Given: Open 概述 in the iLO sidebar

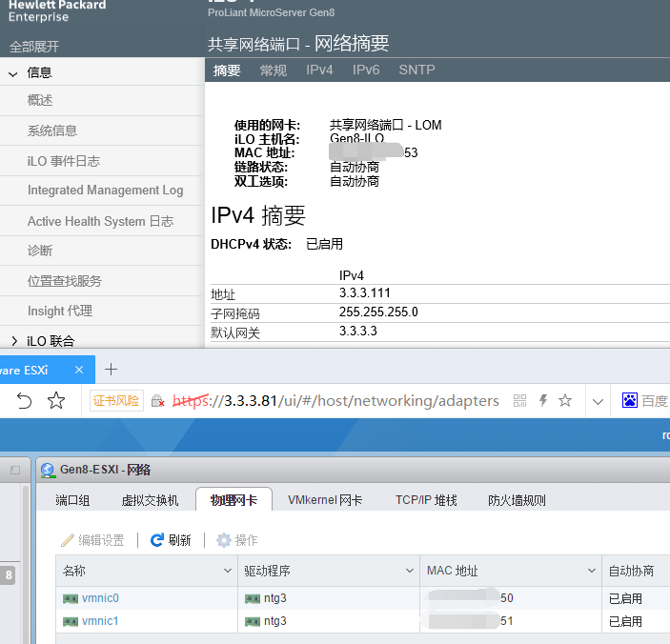Looking at the screenshot, I should click(x=40, y=100).
